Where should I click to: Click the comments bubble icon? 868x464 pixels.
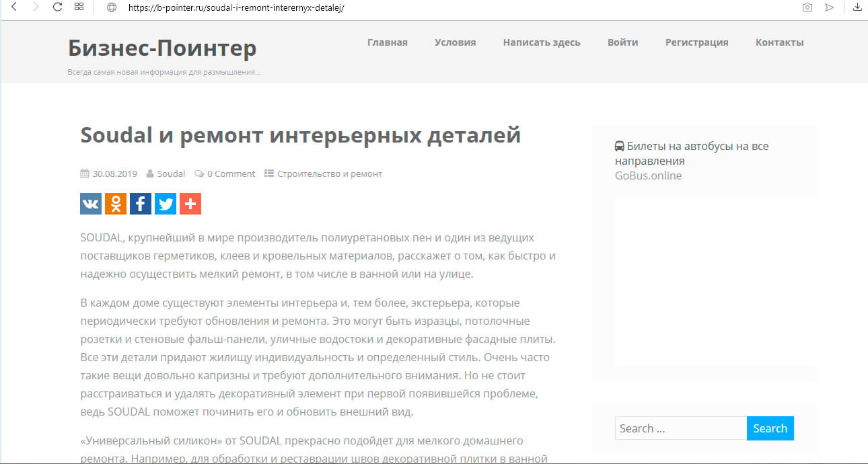pos(199,173)
